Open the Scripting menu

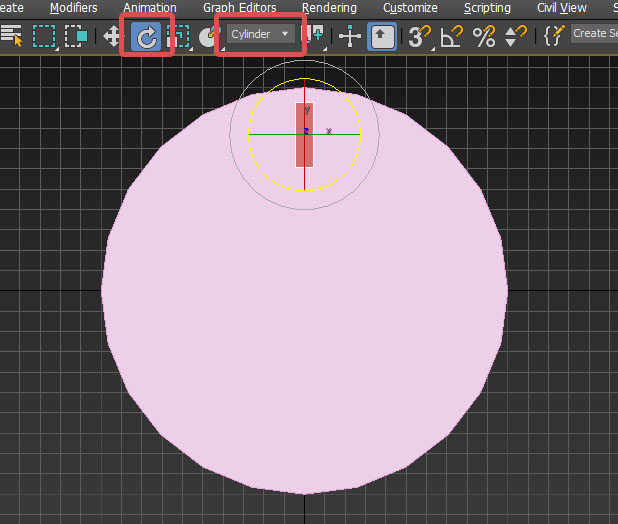487,8
